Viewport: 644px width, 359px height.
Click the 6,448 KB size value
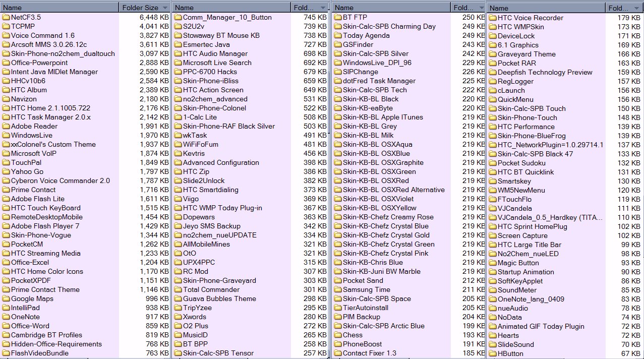(x=154, y=18)
